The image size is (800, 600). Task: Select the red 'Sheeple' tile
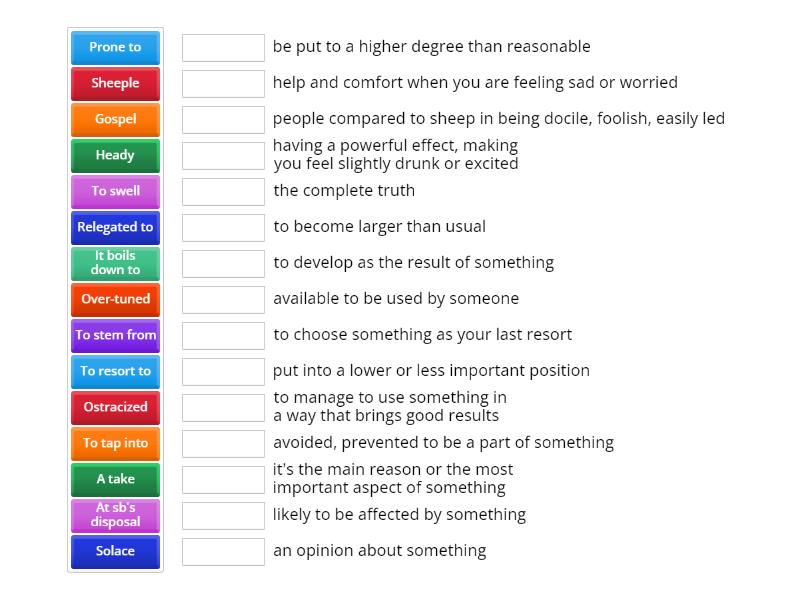[x=115, y=83]
